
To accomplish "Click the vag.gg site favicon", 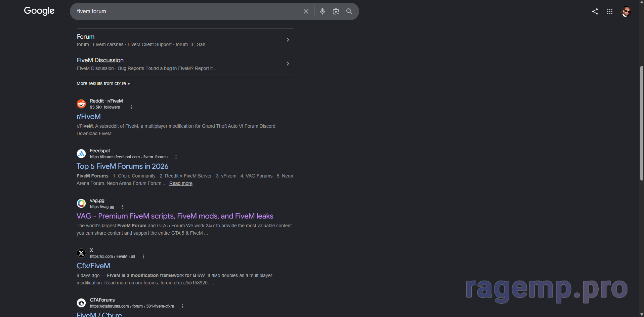I will pos(81,203).
